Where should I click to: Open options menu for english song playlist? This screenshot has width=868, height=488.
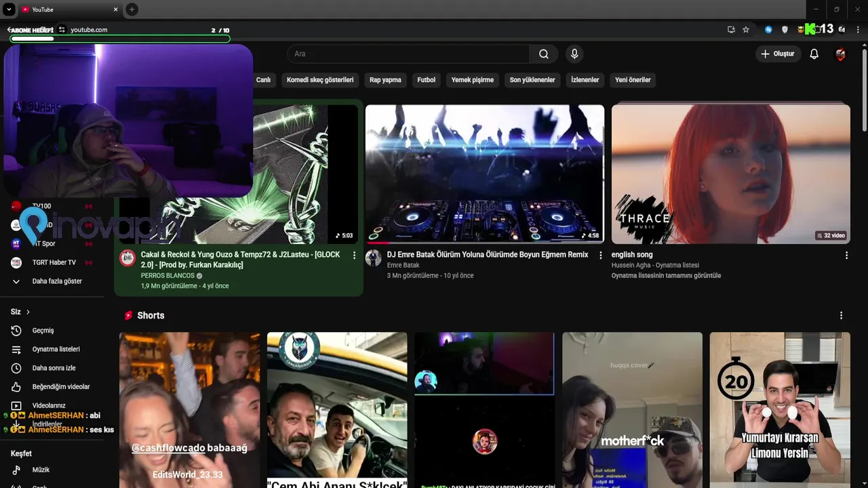pyautogui.click(x=846, y=256)
